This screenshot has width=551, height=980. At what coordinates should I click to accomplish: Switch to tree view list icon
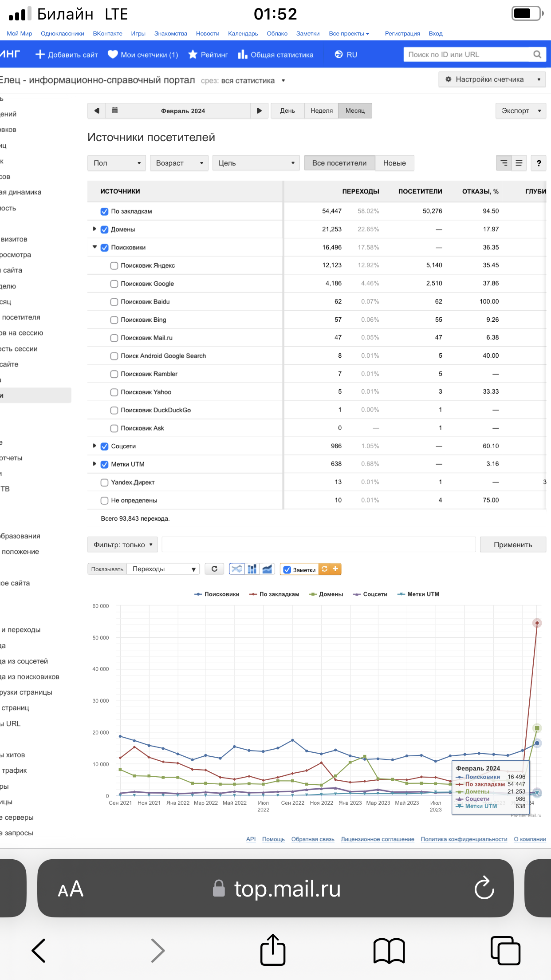coord(504,163)
